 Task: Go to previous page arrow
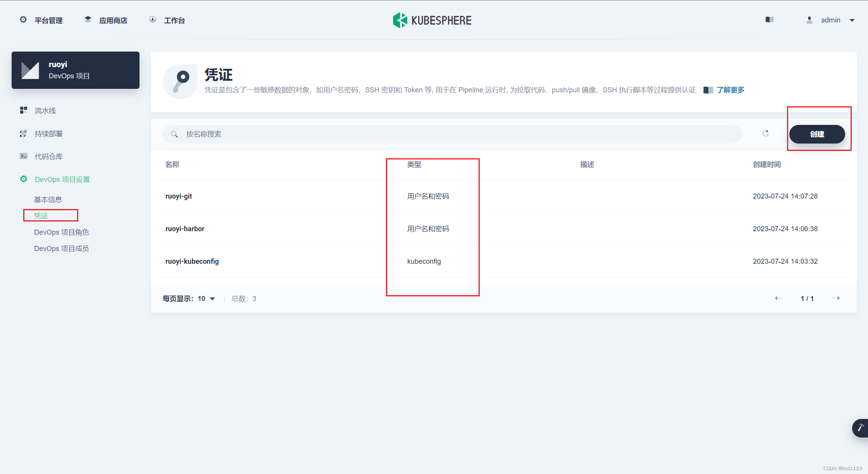click(779, 298)
